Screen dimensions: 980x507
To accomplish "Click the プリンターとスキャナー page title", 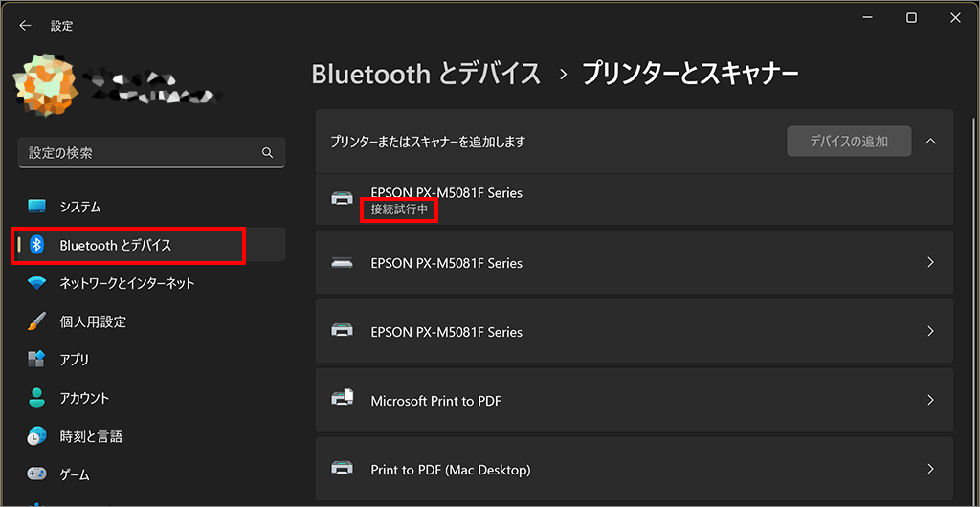I will click(690, 74).
